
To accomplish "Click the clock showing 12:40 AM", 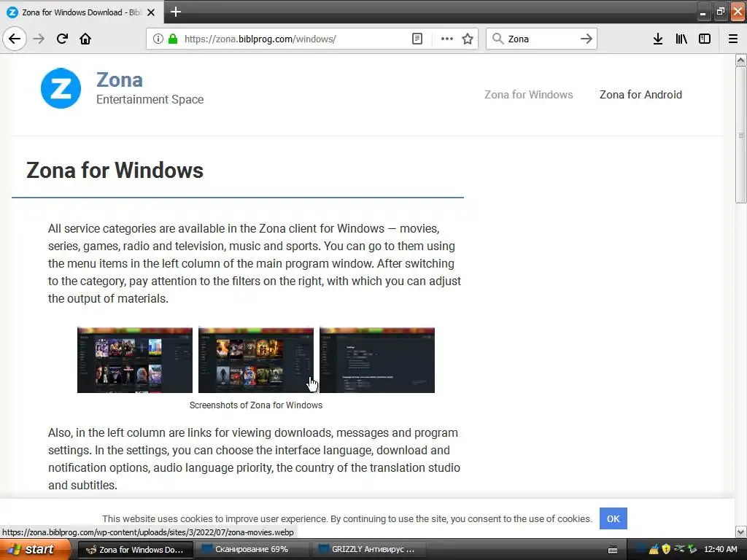I will coord(720,550).
